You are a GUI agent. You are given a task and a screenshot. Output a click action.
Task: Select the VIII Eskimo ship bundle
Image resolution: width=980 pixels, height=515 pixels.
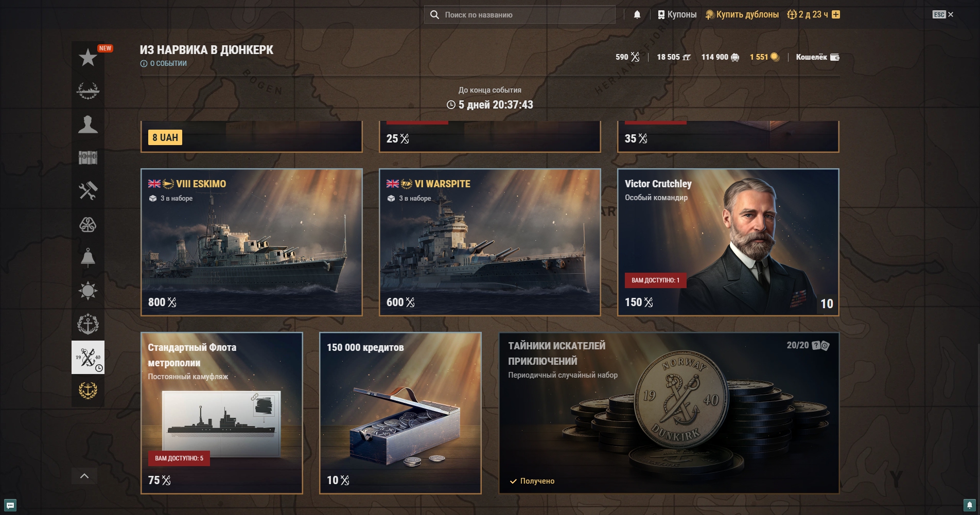pos(252,242)
